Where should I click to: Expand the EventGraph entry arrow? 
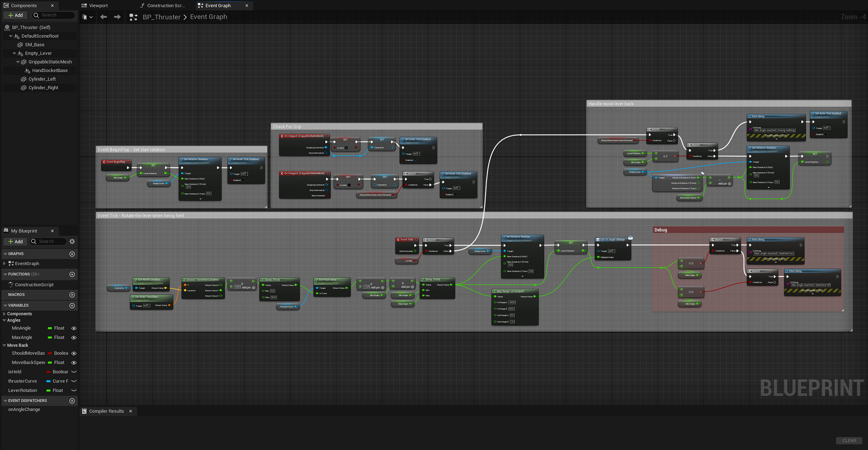[x=5, y=263]
